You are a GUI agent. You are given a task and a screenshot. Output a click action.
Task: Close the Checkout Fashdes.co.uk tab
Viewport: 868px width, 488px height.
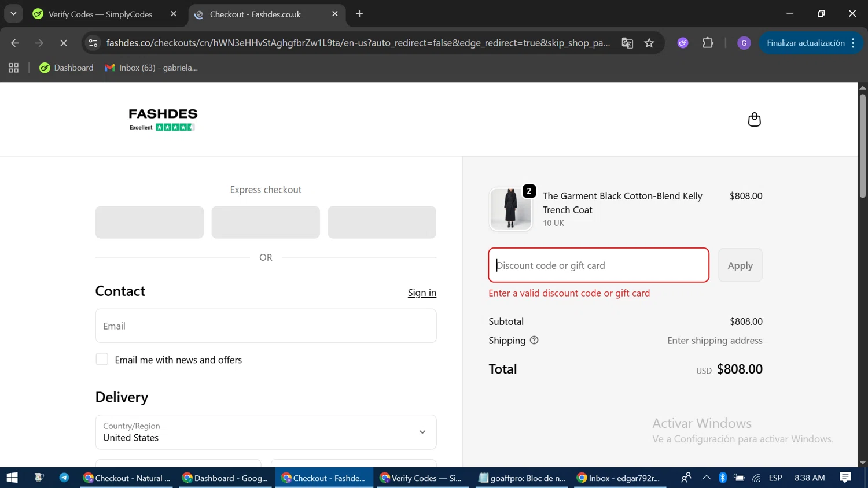pyautogui.click(x=335, y=14)
